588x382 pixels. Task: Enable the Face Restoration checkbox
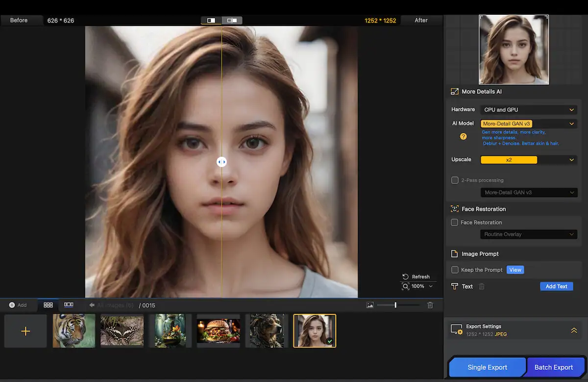tap(455, 222)
